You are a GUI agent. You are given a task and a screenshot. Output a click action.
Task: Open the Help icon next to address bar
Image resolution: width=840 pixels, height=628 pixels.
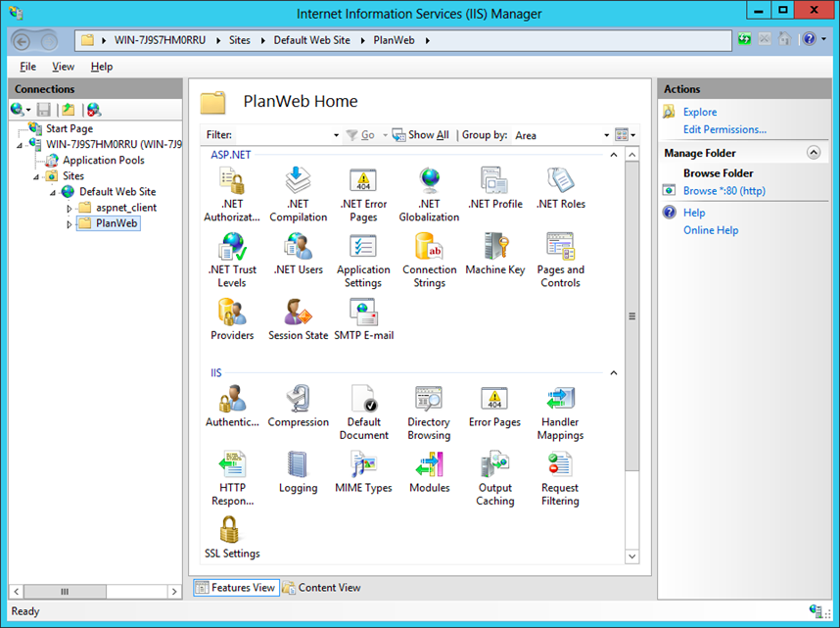(x=809, y=38)
